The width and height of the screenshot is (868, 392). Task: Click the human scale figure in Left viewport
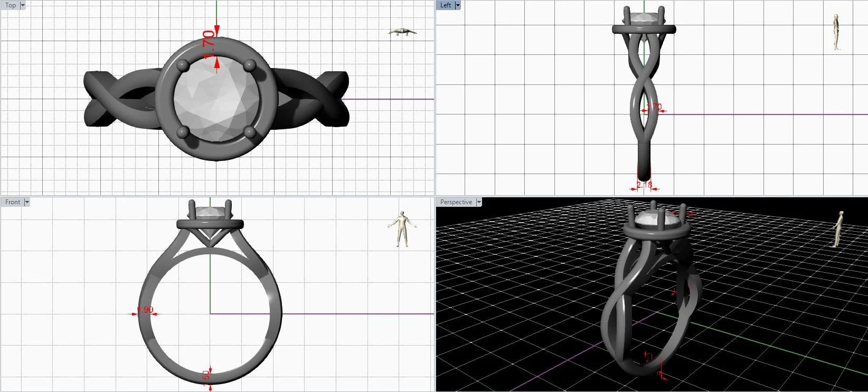point(836,32)
